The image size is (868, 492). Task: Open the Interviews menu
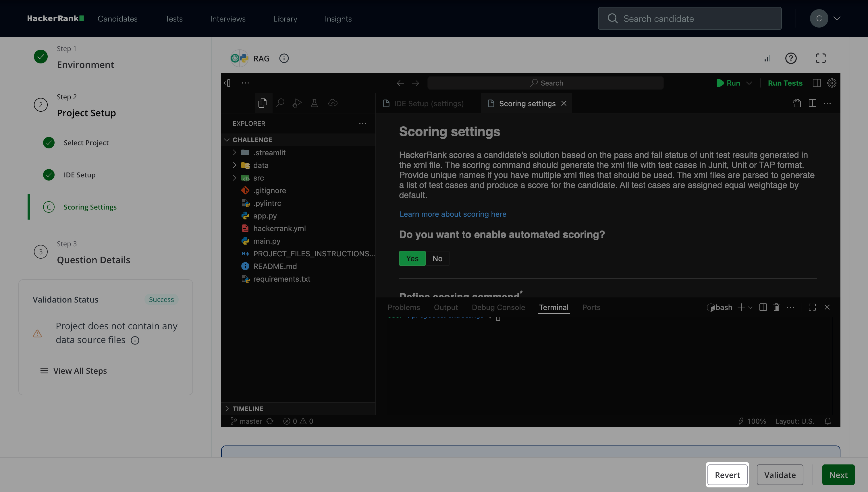click(x=228, y=19)
